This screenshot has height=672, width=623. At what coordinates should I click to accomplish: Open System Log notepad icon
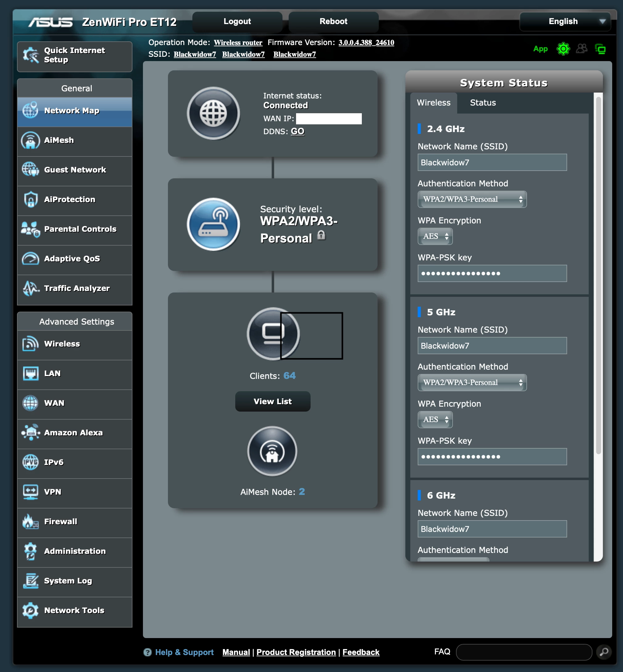[31, 581]
